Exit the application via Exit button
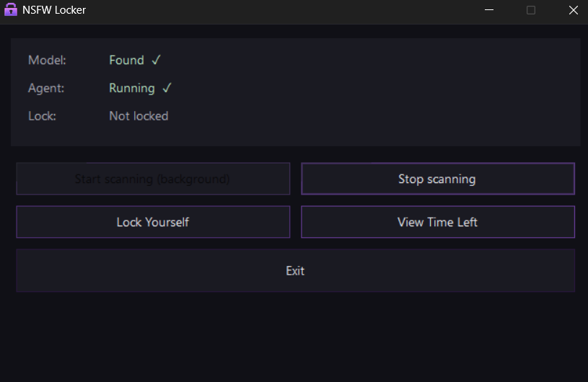This screenshot has width=588, height=382. 295,271
